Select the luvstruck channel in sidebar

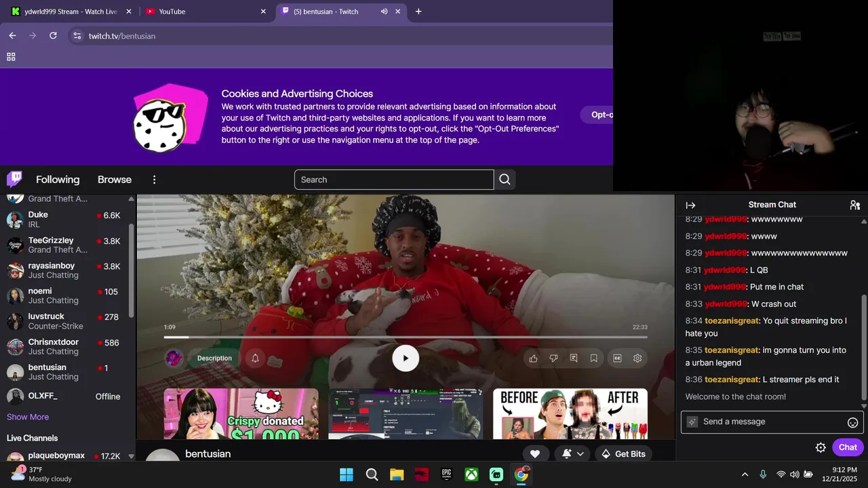click(x=64, y=321)
